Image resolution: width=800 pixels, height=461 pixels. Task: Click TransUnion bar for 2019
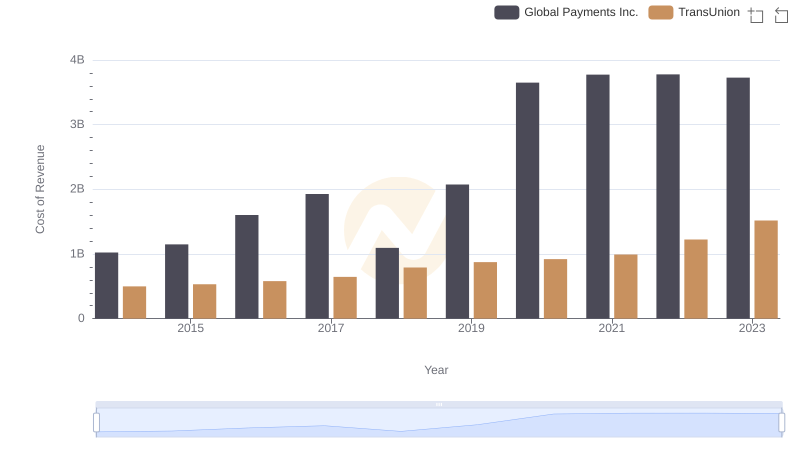tap(486, 291)
